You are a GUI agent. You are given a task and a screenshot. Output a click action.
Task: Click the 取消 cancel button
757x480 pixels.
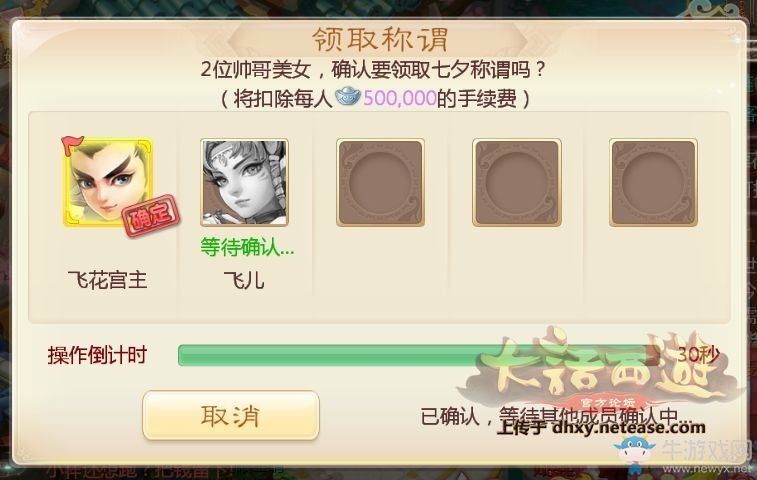231,416
